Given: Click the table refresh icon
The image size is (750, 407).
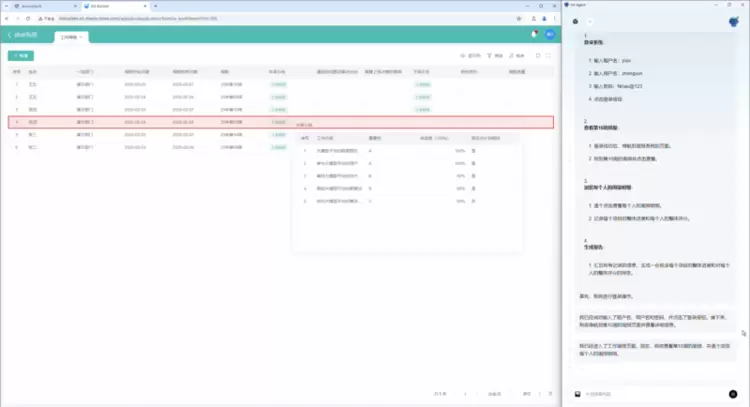Looking at the screenshot, I should pyautogui.click(x=538, y=56).
